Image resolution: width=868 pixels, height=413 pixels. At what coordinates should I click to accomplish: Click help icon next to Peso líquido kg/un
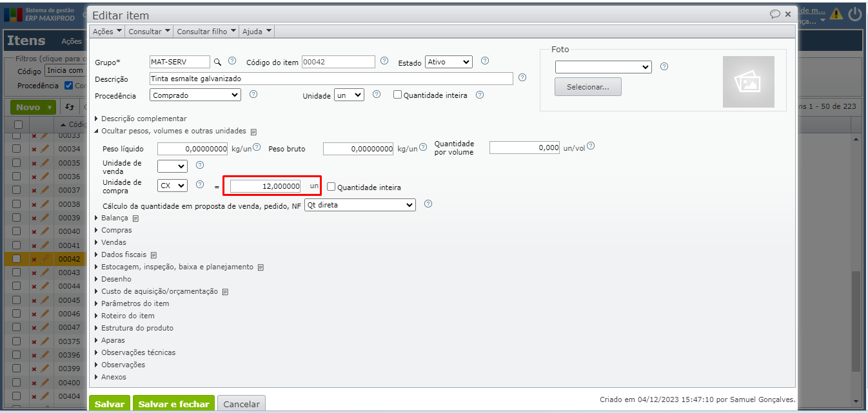(x=257, y=148)
